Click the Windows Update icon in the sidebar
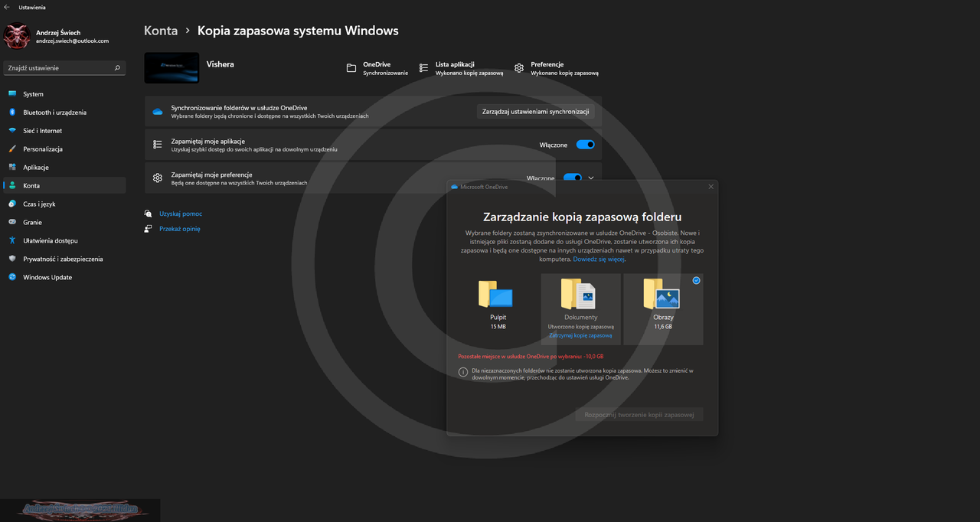 pyautogui.click(x=12, y=278)
